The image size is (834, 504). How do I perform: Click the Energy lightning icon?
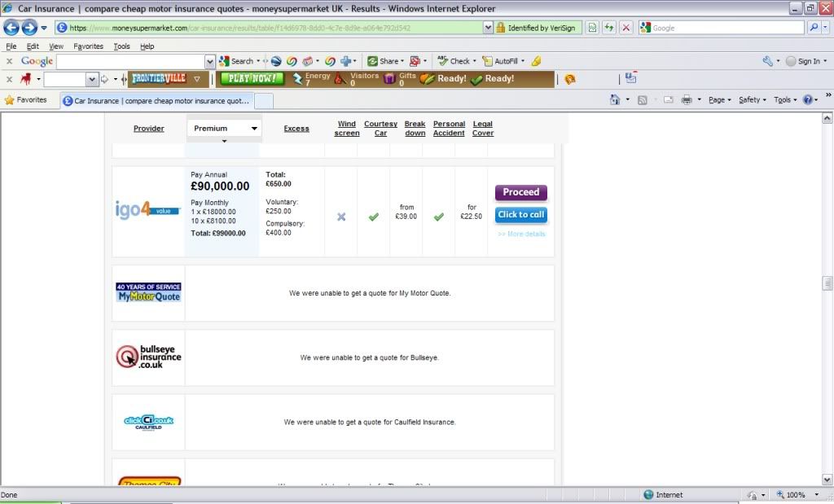(x=297, y=79)
